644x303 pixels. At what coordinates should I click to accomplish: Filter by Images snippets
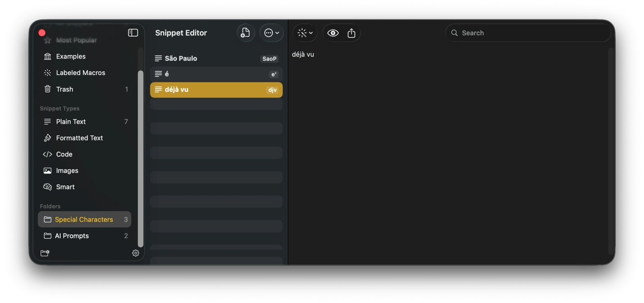click(85, 171)
